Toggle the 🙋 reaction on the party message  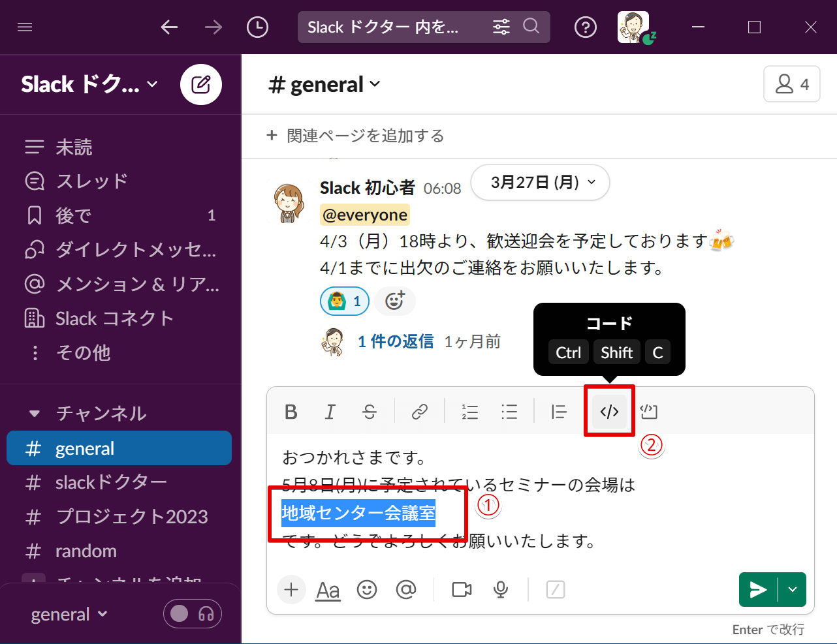coord(344,301)
